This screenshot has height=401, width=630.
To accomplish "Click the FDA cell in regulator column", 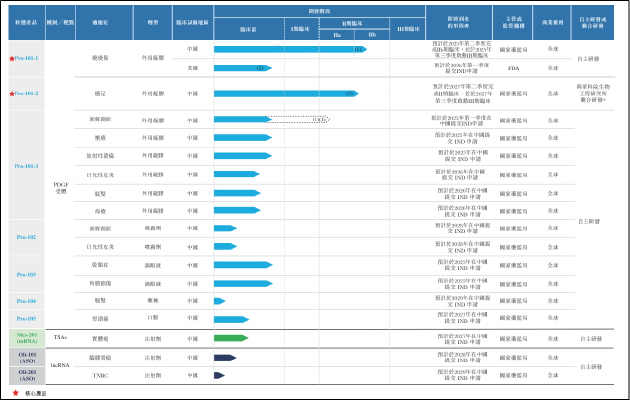I will pos(513,68).
